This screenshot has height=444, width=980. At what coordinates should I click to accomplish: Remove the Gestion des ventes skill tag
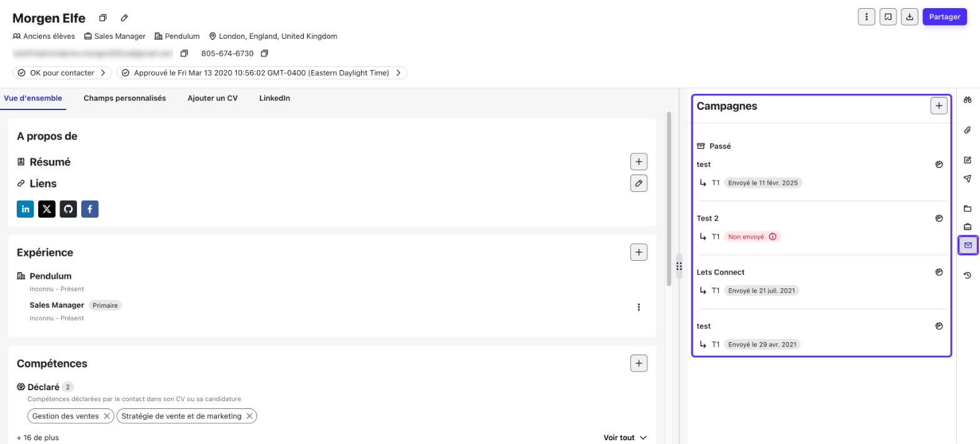point(107,416)
